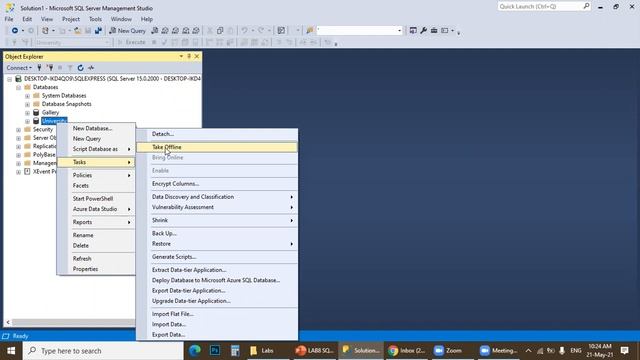Open the Tools menu
The width and height of the screenshot is (640, 360).
coord(95,19)
